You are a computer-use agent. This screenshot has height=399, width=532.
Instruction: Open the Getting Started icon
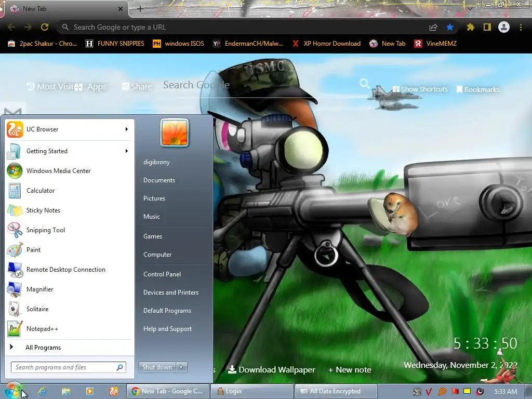(15, 151)
